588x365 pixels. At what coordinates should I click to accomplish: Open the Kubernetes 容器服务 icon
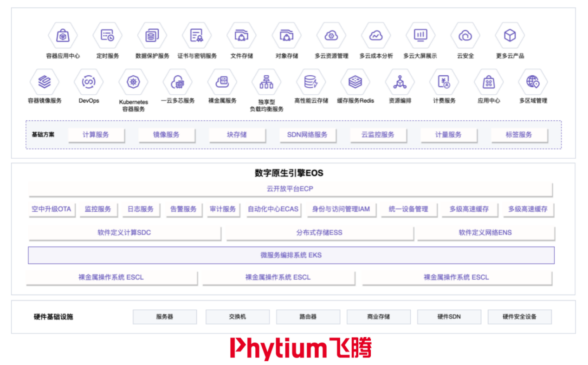133,82
